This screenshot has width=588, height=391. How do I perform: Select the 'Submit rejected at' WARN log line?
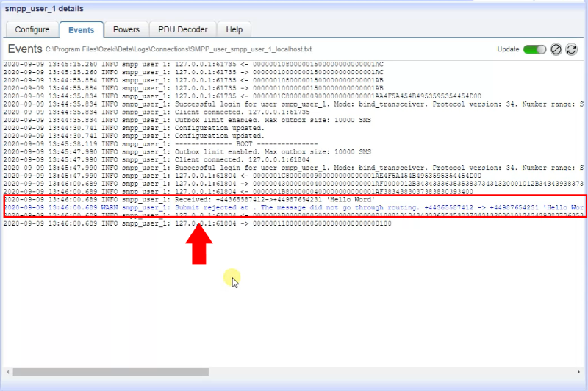293,207
